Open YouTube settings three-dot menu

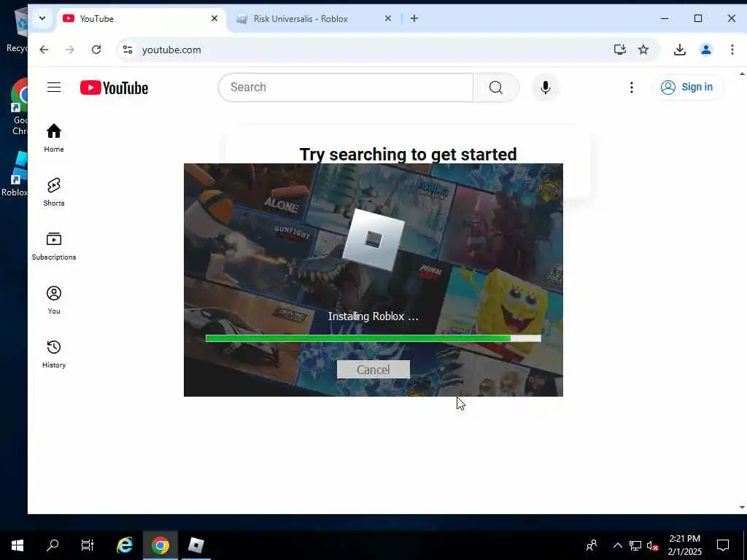[x=632, y=87]
